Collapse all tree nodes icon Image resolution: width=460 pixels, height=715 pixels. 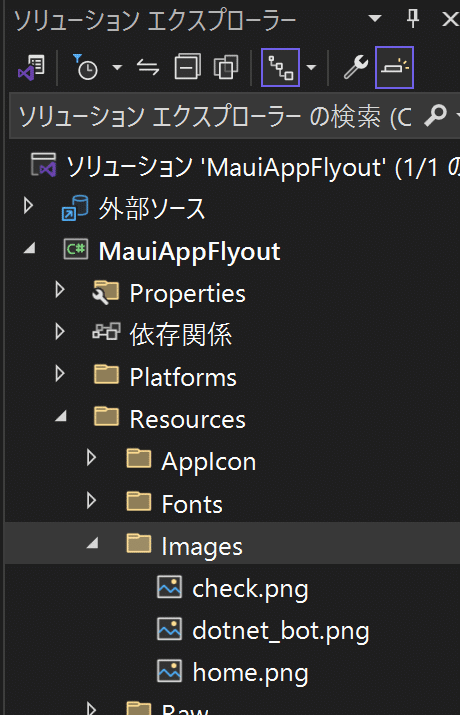click(187, 67)
